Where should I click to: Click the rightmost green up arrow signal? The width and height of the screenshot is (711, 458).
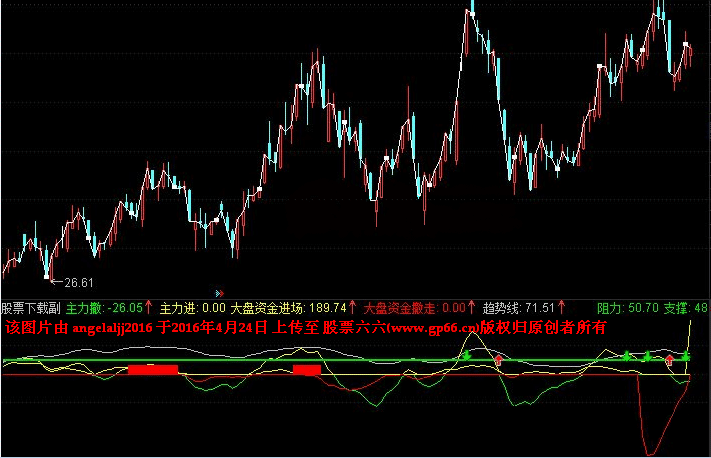[686, 355]
